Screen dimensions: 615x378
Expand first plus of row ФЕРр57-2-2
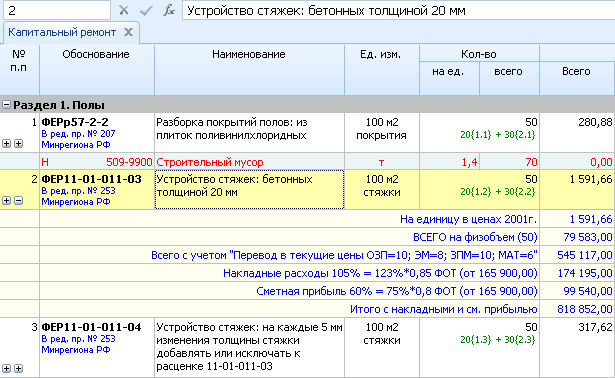(x=6, y=144)
